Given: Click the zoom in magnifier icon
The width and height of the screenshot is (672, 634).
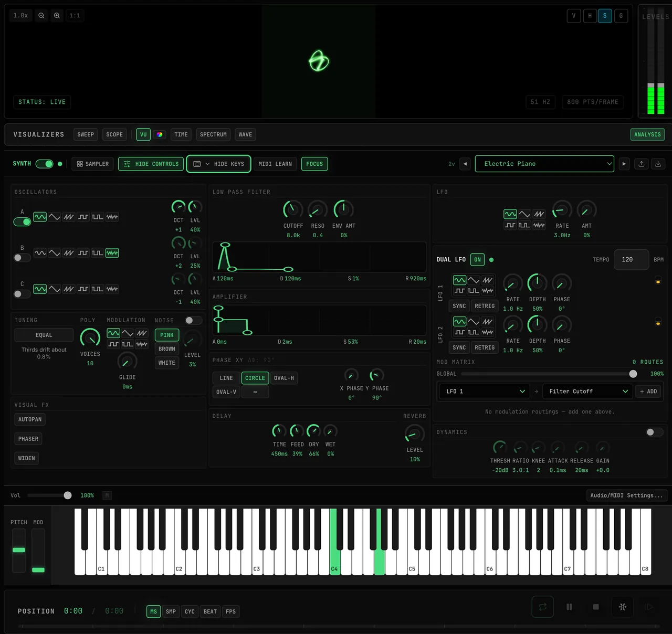Looking at the screenshot, I should 57,16.
